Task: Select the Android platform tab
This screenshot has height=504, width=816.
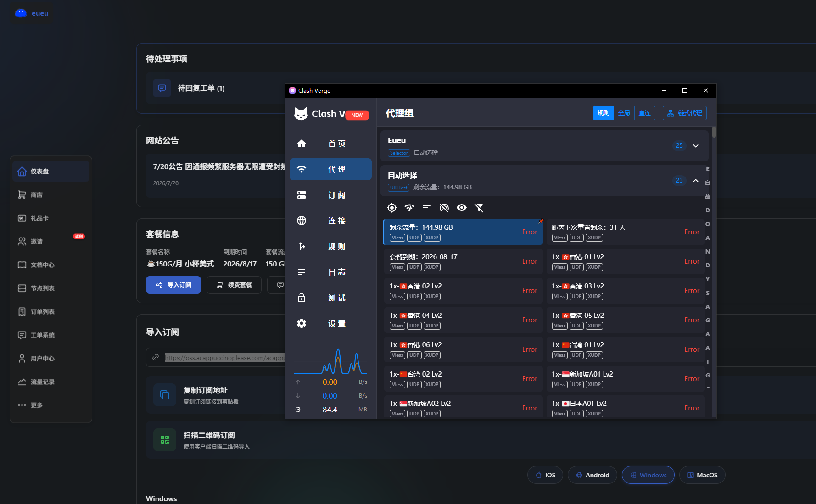Action: tap(592, 475)
